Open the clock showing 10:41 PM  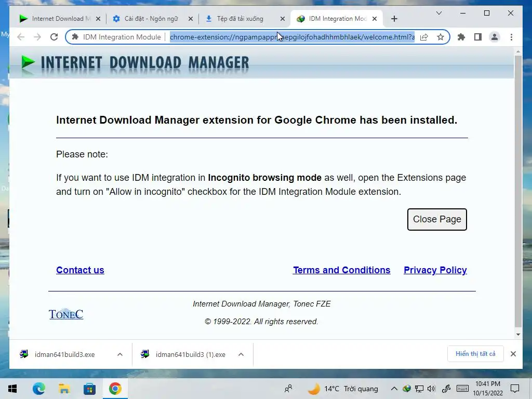click(488, 389)
